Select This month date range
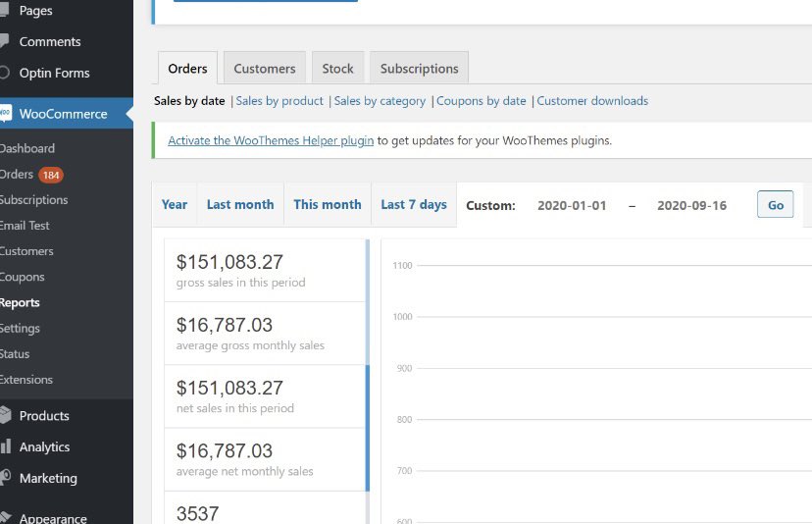812x524 pixels. tap(328, 205)
